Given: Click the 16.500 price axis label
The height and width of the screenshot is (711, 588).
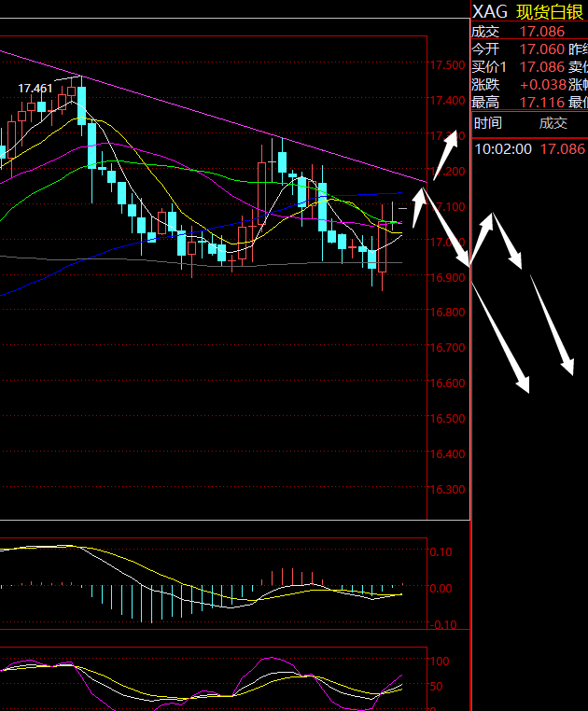Looking at the screenshot, I should click(x=447, y=419).
